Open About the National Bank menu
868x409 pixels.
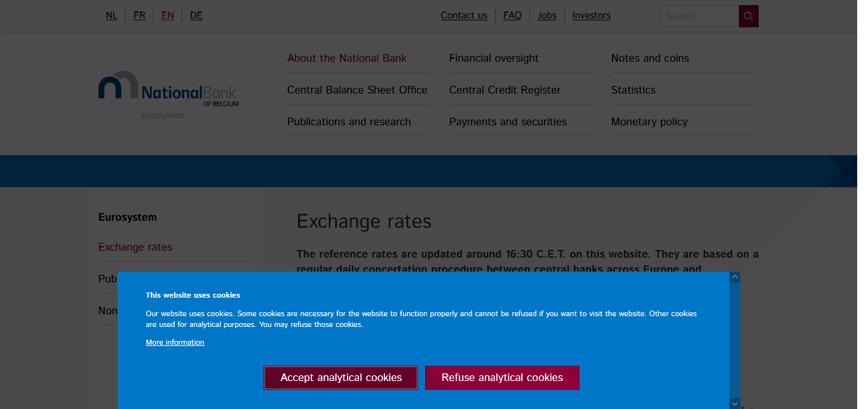click(347, 58)
